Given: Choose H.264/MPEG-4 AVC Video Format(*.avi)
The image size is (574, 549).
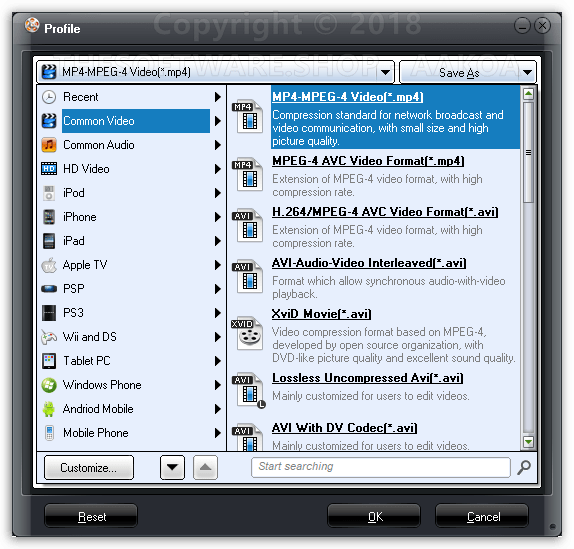Looking at the screenshot, I should pyautogui.click(x=385, y=212).
